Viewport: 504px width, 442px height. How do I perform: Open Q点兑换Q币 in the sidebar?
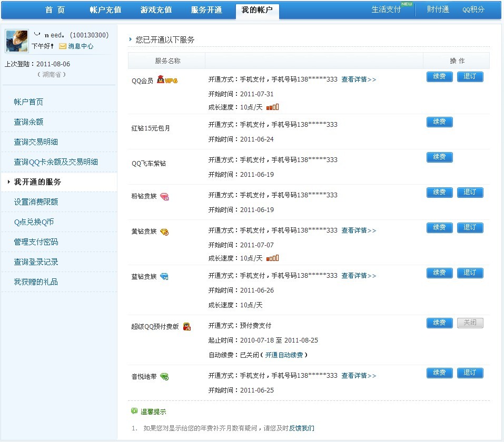(34, 222)
